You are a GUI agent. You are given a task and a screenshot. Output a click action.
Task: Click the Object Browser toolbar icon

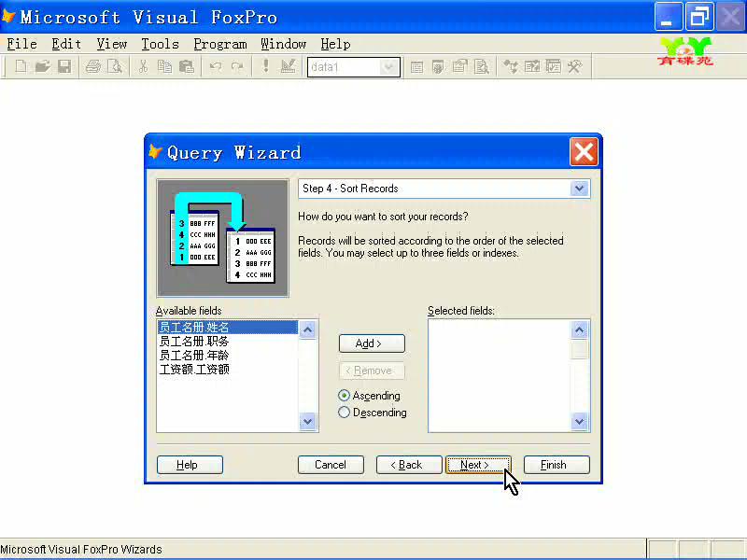point(532,66)
